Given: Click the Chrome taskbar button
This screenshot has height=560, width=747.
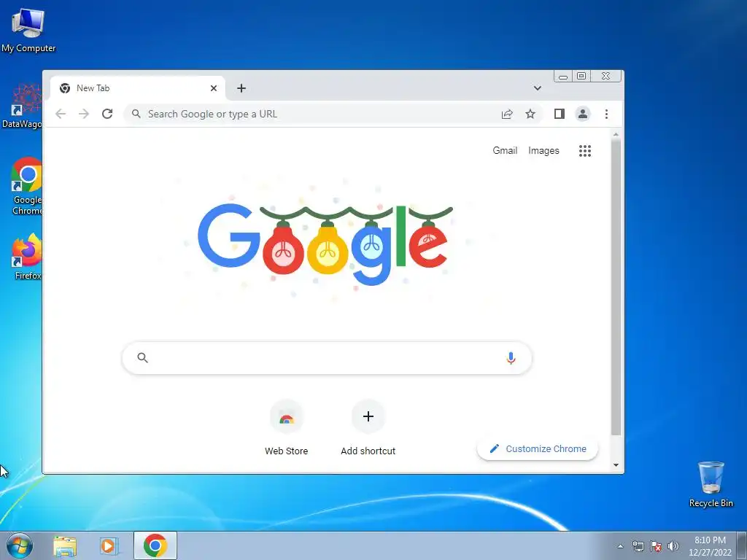Looking at the screenshot, I should click(x=155, y=545).
